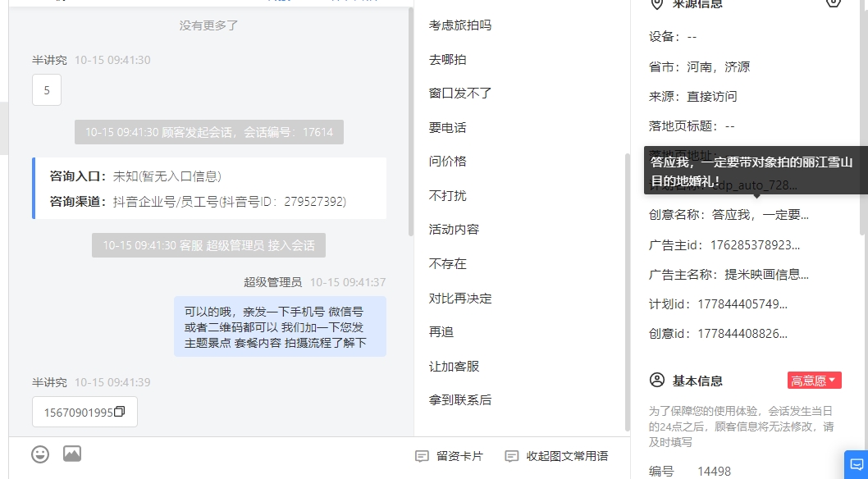Click the agent reply bubble 可以的哦
Image resolution: width=868 pixels, height=479 pixels.
pyautogui.click(x=280, y=327)
